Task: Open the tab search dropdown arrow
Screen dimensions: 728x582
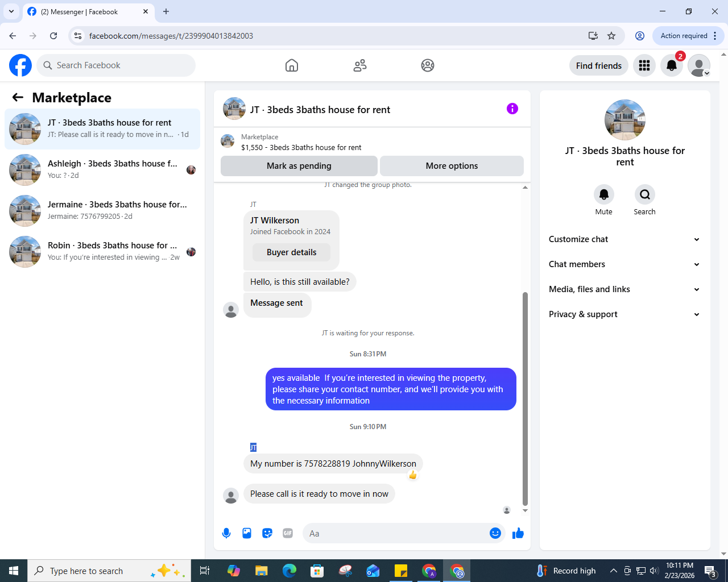Action: (x=11, y=11)
